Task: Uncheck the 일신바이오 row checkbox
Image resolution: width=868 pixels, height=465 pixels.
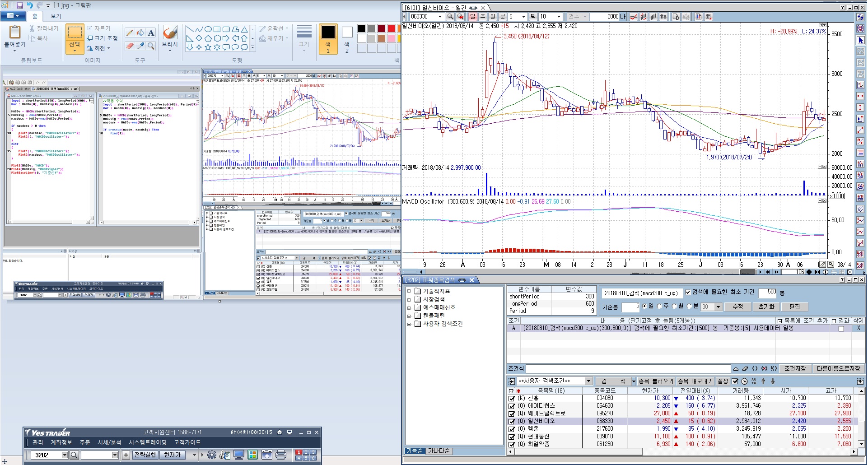Action: [512, 421]
